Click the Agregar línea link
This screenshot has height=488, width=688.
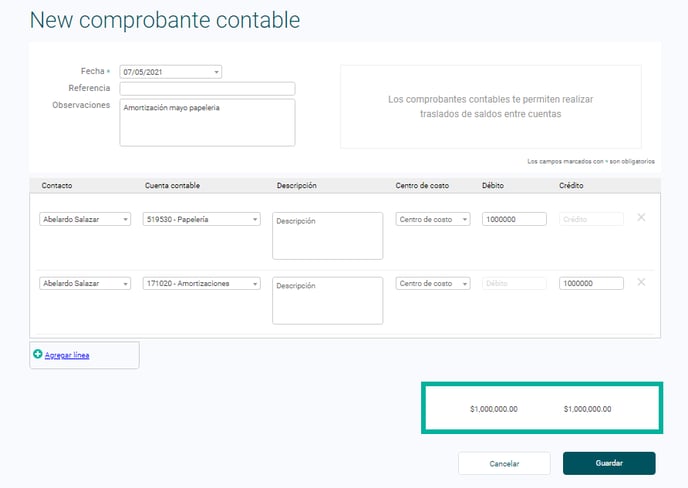coord(67,355)
